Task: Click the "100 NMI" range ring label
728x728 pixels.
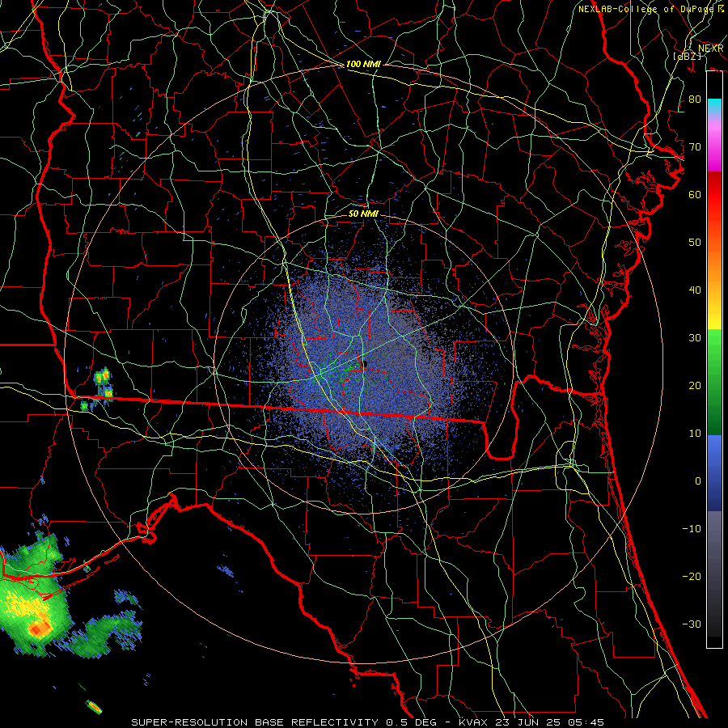Action: [x=363, y=64]
